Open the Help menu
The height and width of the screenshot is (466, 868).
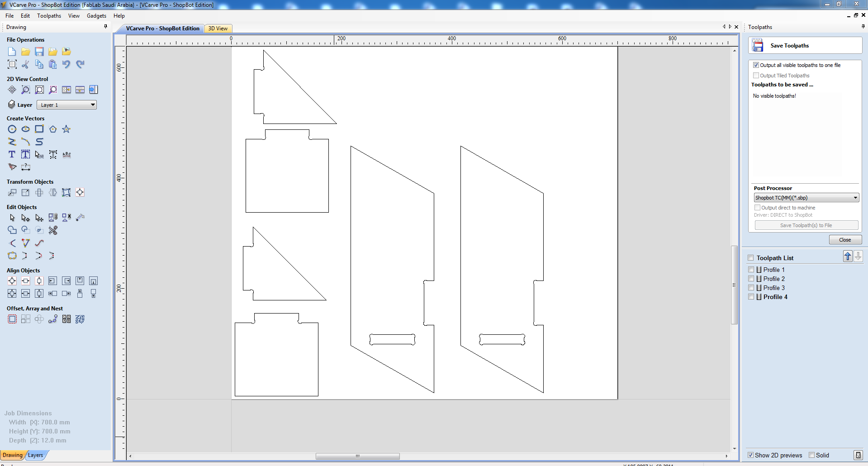[119, 16]
